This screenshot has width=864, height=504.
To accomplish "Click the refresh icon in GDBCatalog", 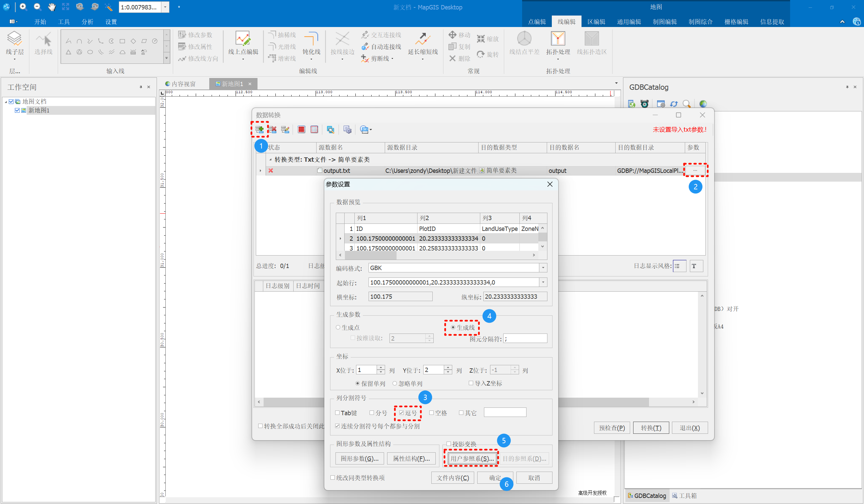I will coord(674,104).
